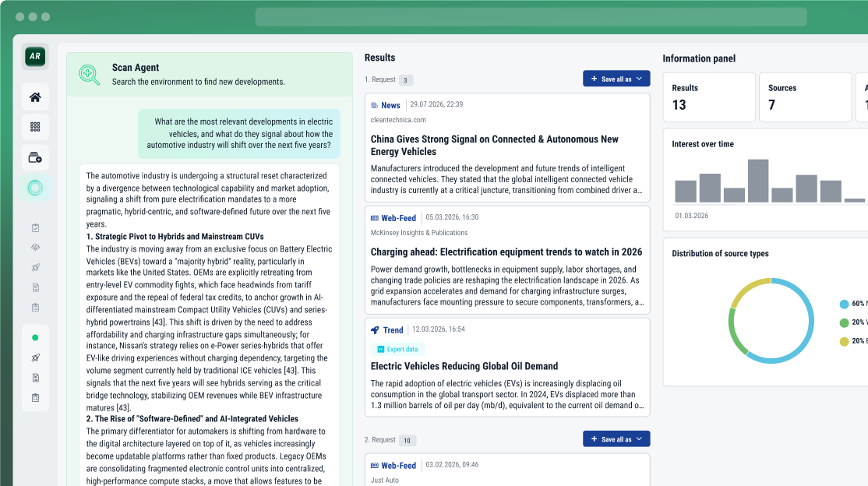Click the browser address bar
This screenshot has width=868, height=486.
(531, 16)
